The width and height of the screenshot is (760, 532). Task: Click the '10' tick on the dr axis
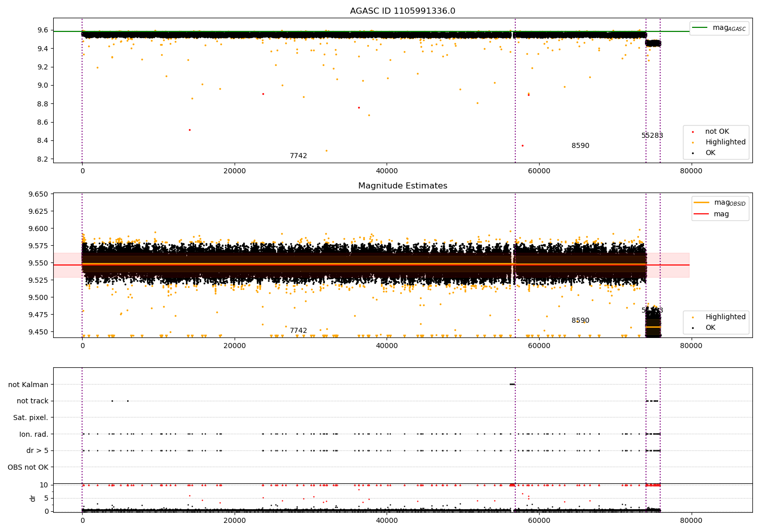(x=44, y=485)
